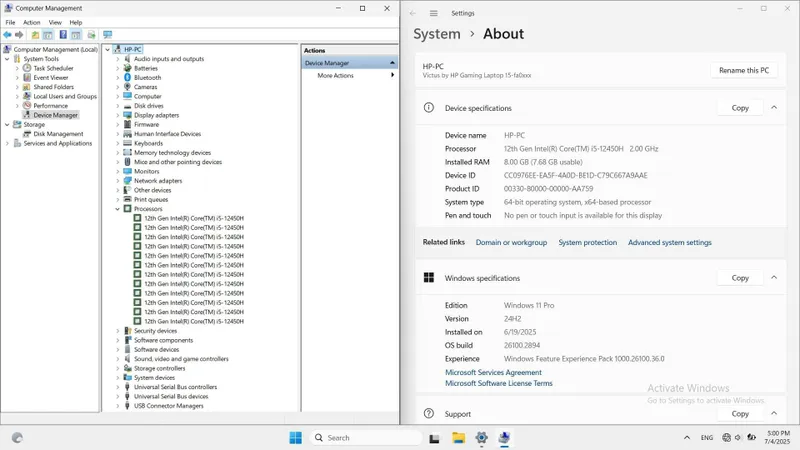Click the Rename this PC button

click(x=743, y=70)
